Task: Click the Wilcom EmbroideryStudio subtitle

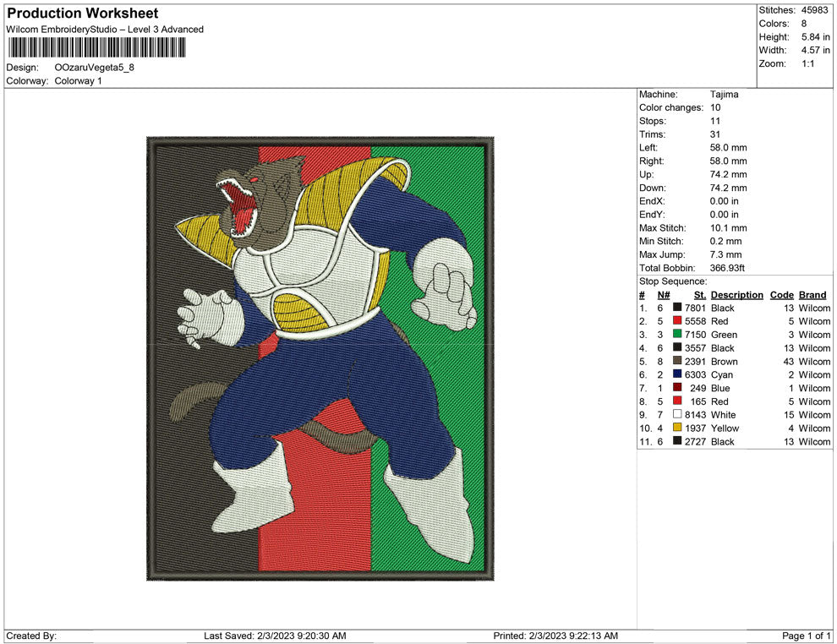Action: click(x=105, y=30)
